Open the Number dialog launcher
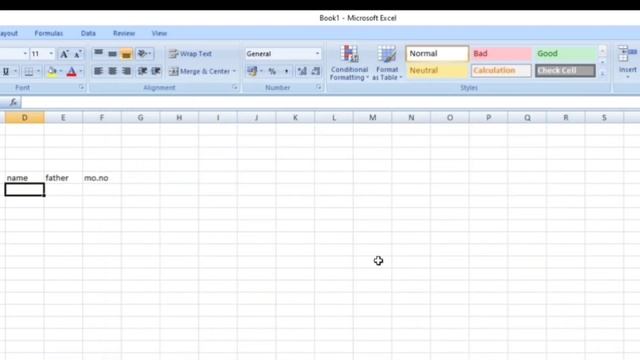 point(318,87)
